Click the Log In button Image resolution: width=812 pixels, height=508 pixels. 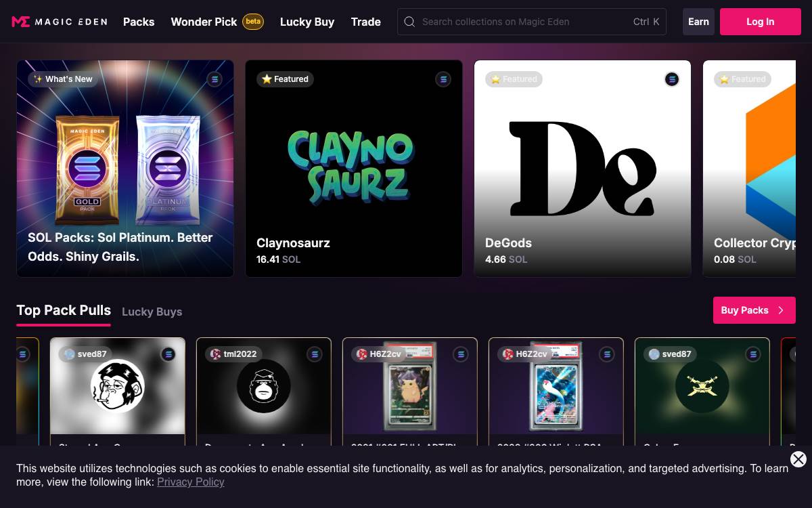pos(760,22)
